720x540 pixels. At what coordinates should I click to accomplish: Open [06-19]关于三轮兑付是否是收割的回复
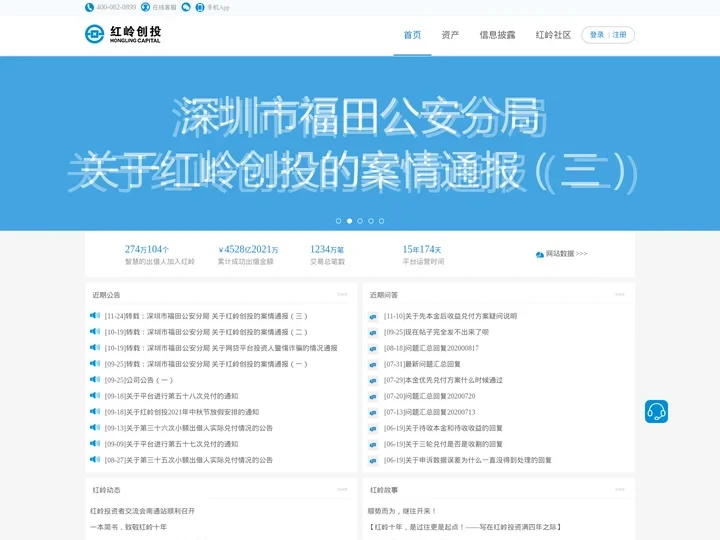(x=443, y=444)
